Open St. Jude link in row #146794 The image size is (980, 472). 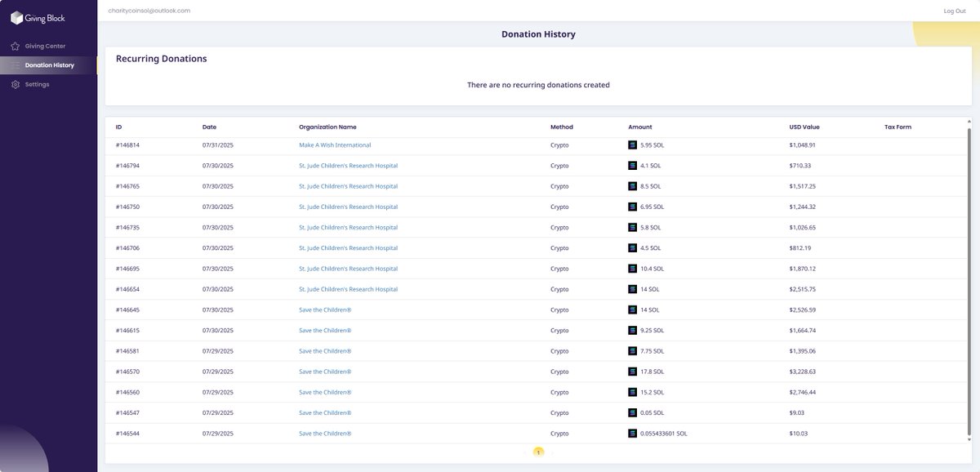coord(349,165)
